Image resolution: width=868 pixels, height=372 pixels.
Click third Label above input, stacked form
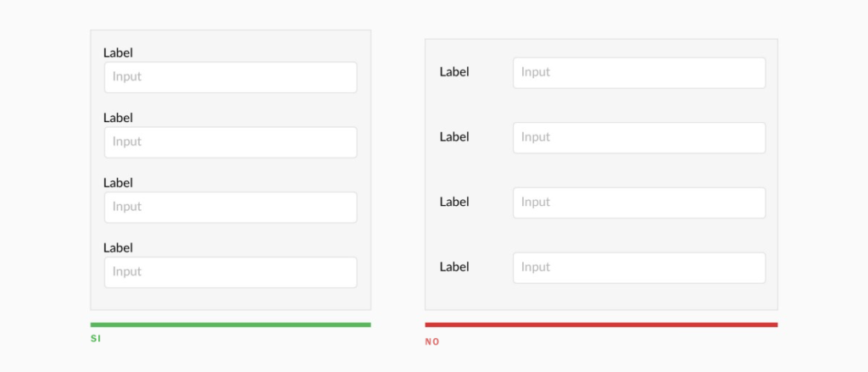pyautogui.click(x=118, y=183)
